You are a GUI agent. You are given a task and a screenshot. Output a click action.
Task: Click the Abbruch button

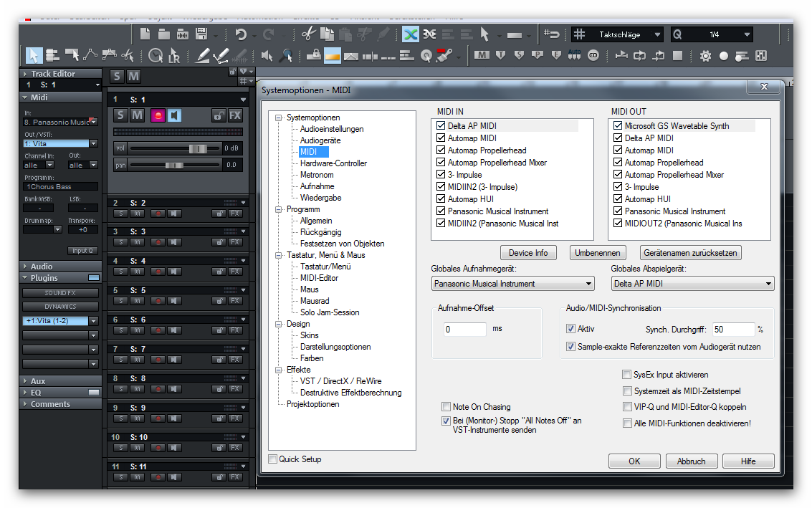pos(692,461)
